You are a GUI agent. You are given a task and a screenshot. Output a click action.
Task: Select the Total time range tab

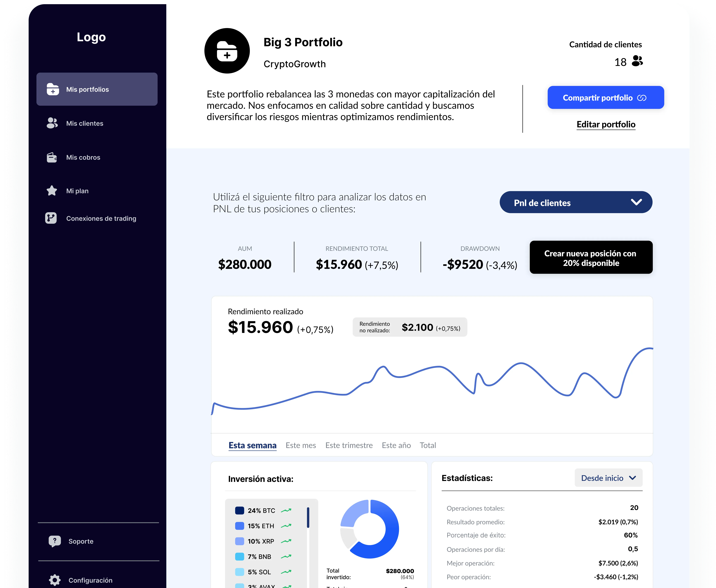pos(428,445)
